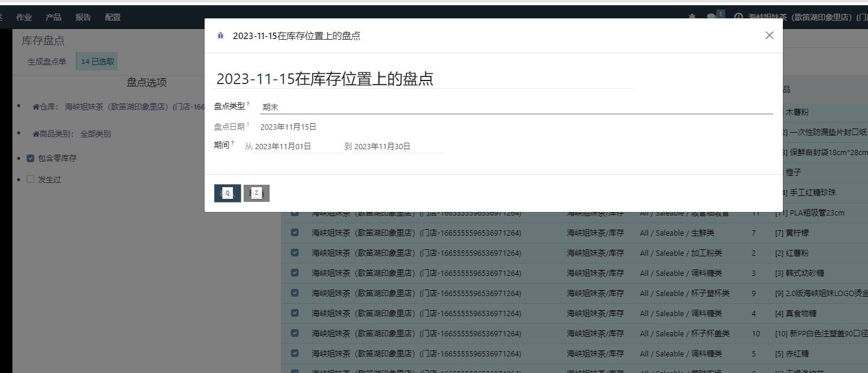Click the debug bug icon in dialog title

pyautogui.click(x=221, y=36)
